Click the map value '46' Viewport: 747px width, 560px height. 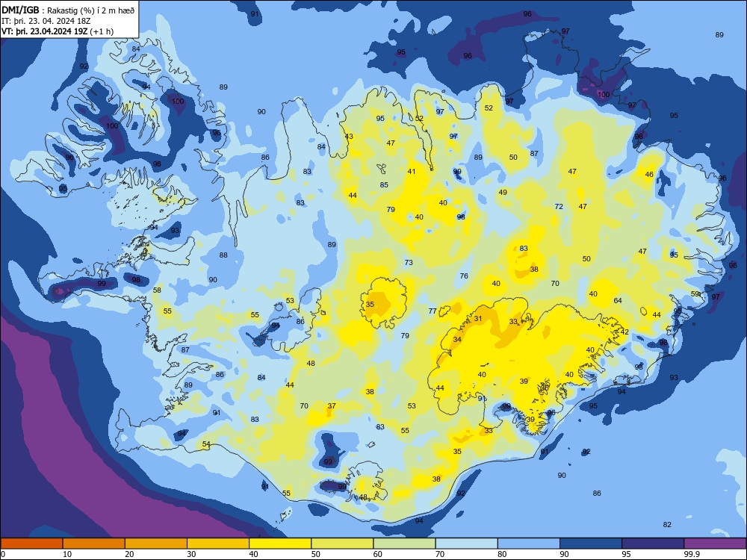pos(649,174)
